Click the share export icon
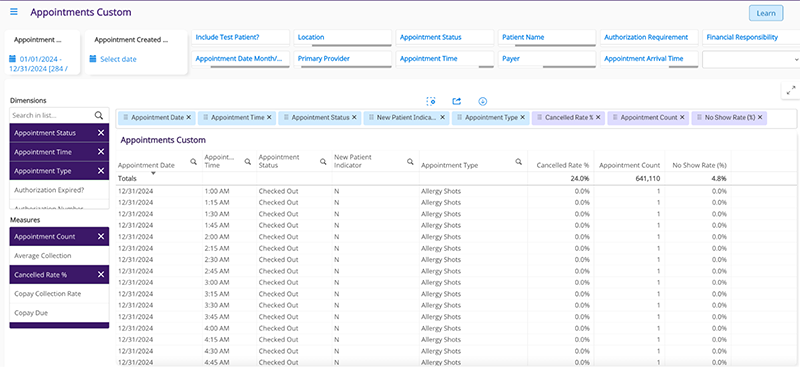The height and width of the screenshot is (367, 800). tap(457, 101)
